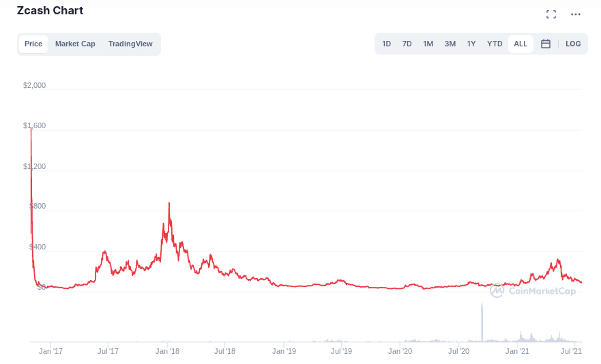
Task: Select the 7D time range
Action: 407,44
